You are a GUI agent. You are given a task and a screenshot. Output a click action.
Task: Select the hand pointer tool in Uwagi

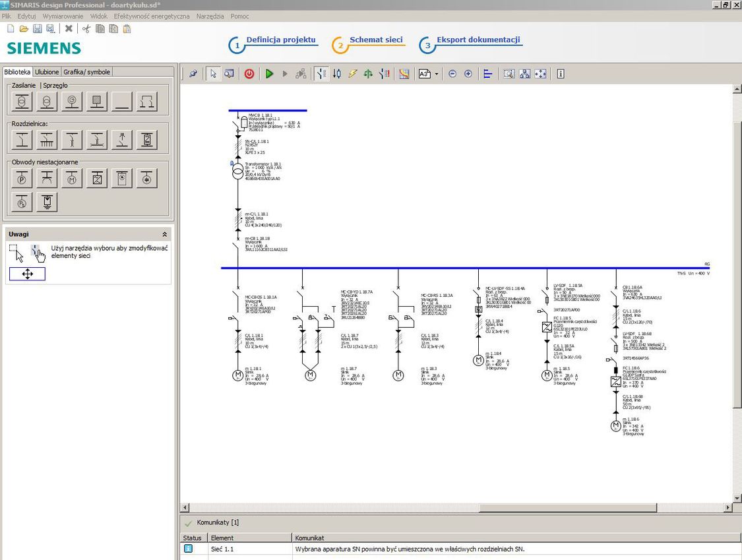(x=38, y=253)
